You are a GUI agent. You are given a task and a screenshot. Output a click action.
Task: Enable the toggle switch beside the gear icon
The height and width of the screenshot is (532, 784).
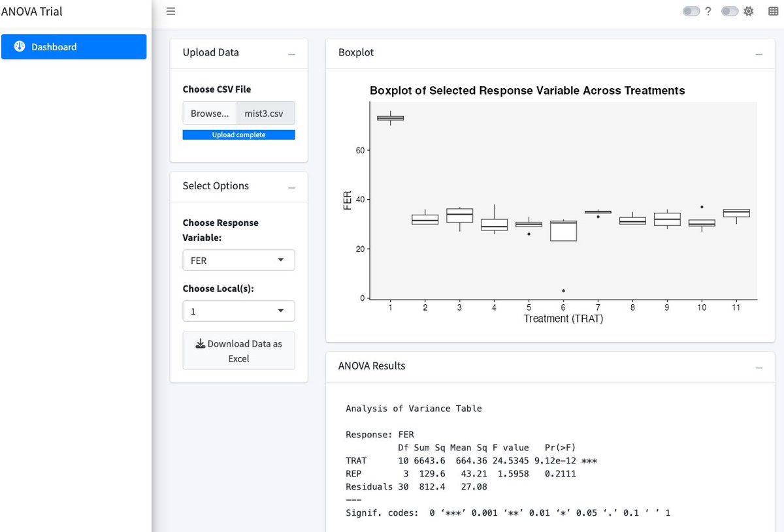pyautogui.click(x=729, y=11)
